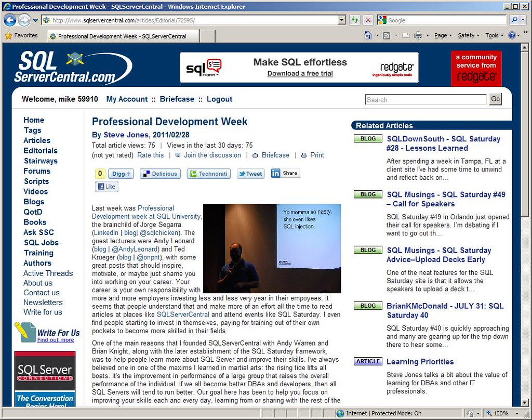Image resolution: width=532 pixels, height=420 pixels.
Task: Click the browser Forward arrow button
Action: [24, 20]
